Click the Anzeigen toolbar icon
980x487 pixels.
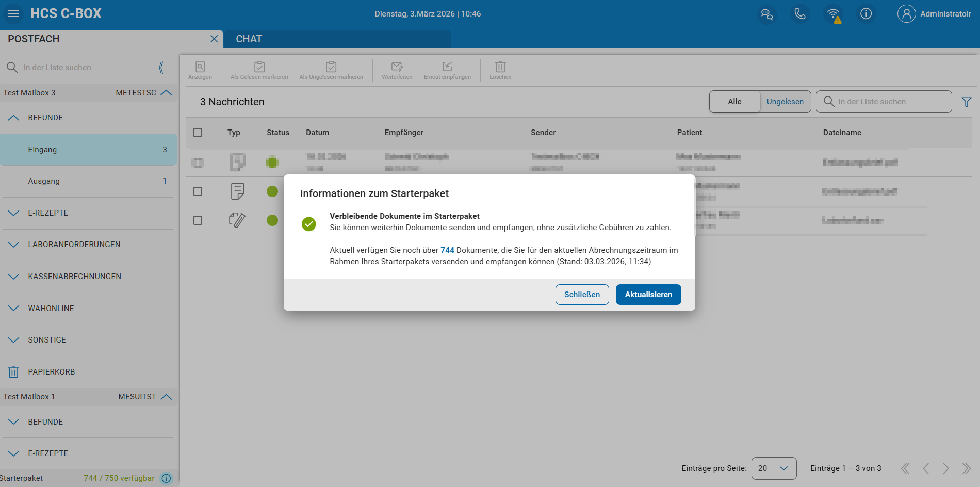(200, 70)
